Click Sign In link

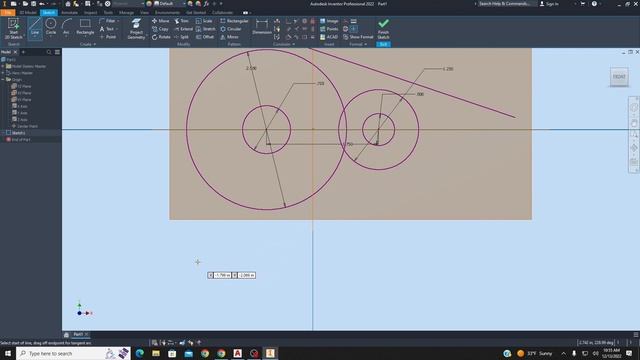549,4
